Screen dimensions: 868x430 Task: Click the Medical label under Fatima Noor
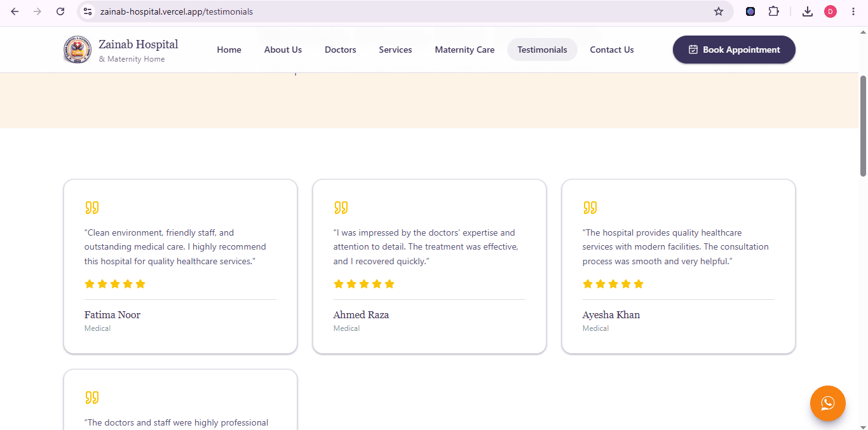pyautogui.click(x=98, y=328)
